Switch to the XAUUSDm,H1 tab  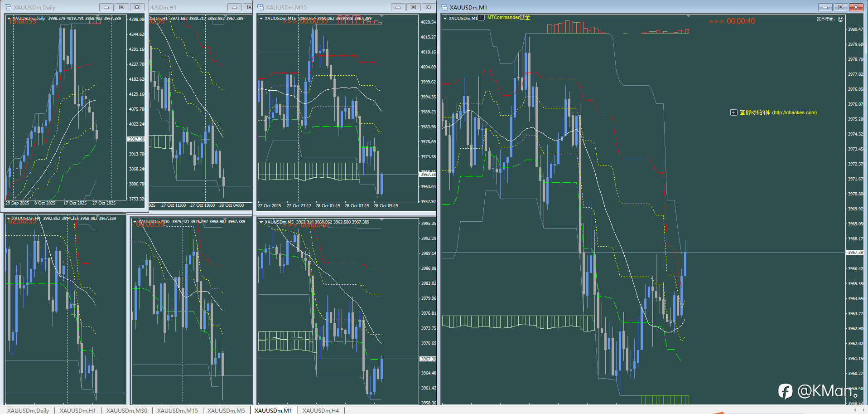tap(77, 410)
